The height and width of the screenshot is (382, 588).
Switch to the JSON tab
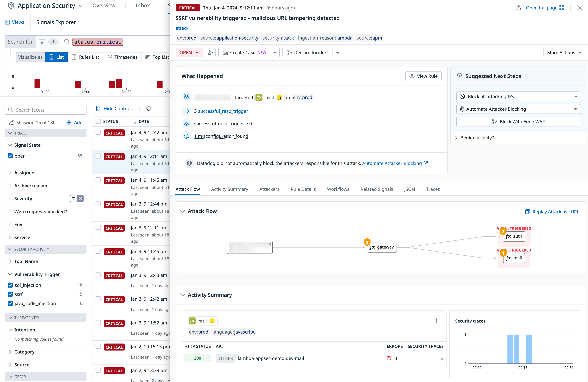[409, 189]
